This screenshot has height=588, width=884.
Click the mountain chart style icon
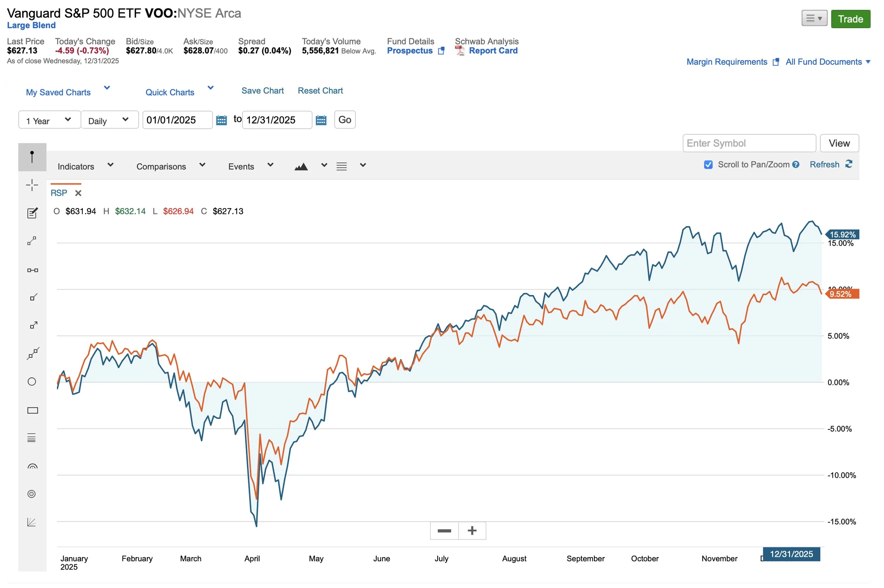point(301,166)
